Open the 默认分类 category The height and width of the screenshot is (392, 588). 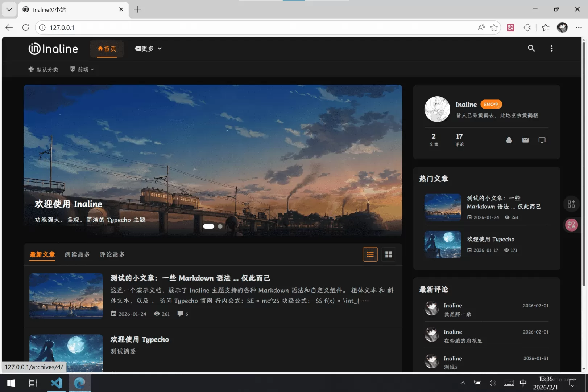pos(44,69)
